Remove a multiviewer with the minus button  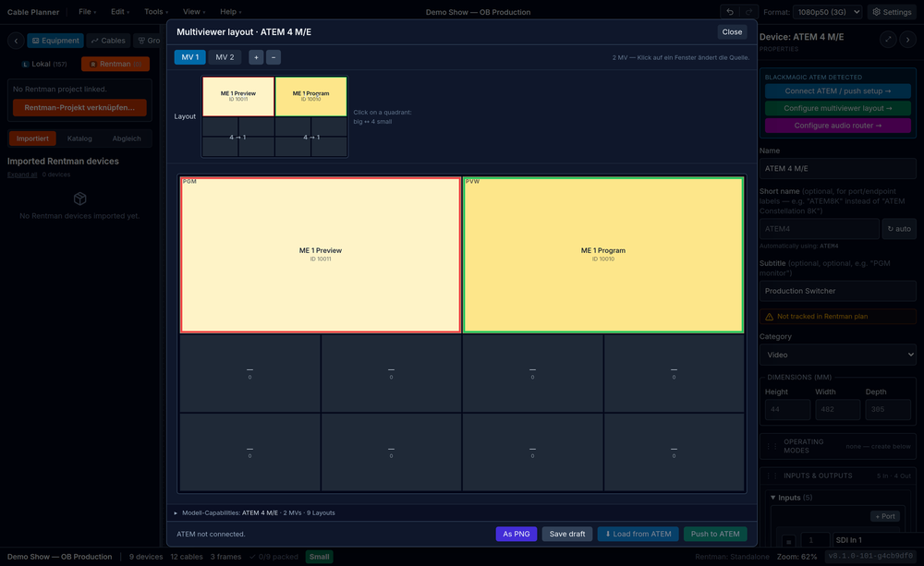pos(274,57)
